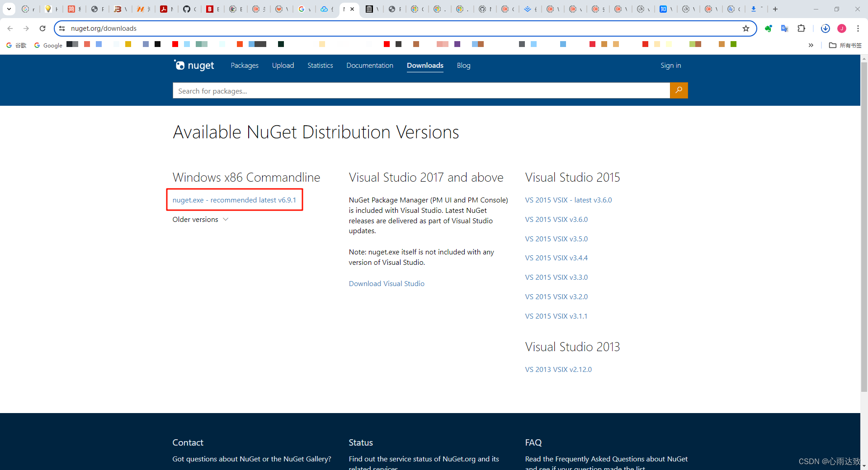Go back to the previous page
868x470 pixels.
pos(10,28)
